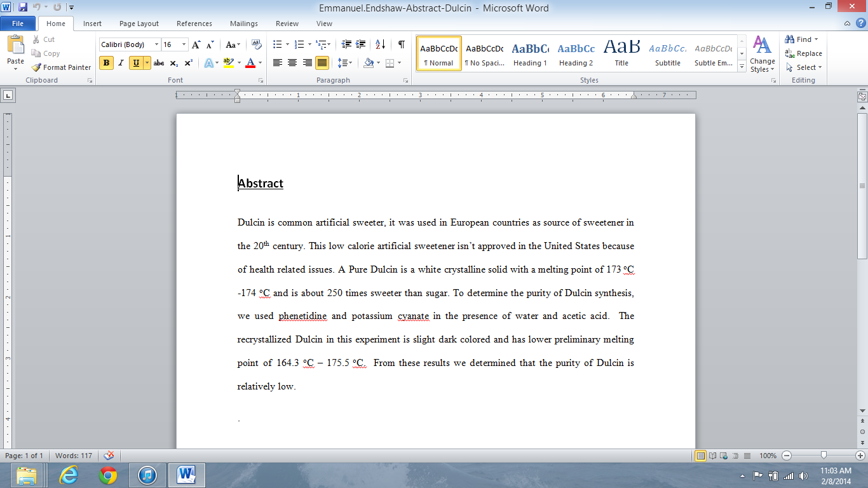The image size is (868, 488).
Task: Toggle Bold formatting
Action: [x=106, y=63]
